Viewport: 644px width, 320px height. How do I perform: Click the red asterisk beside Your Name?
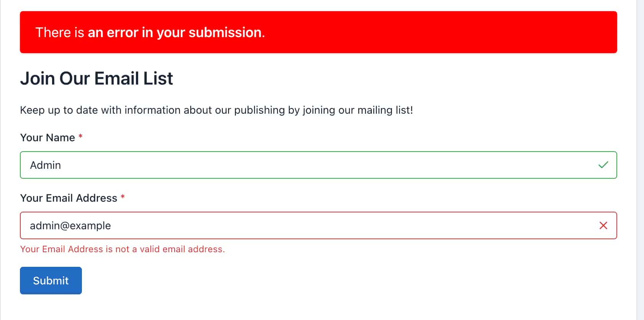pos(80,137)
